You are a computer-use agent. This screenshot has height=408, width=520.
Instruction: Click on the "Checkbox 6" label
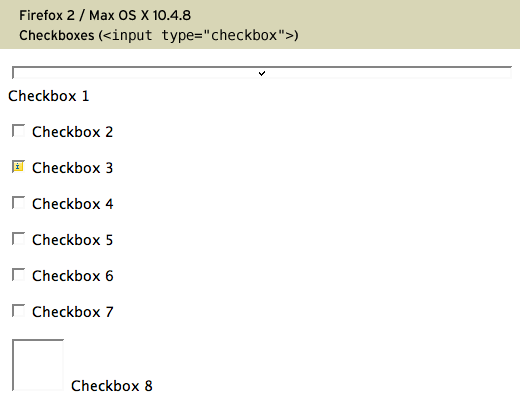(x=73, y=276)
